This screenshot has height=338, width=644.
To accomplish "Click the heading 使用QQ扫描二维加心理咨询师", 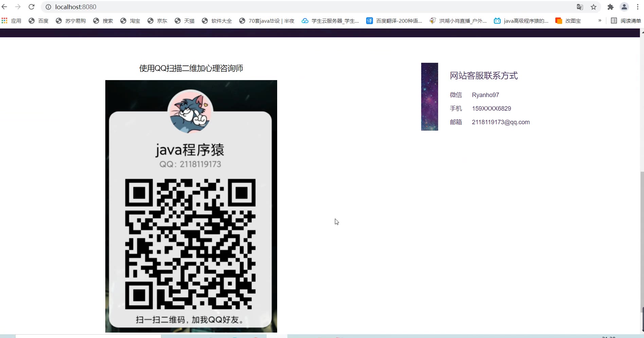I will (x=191, y=68).
